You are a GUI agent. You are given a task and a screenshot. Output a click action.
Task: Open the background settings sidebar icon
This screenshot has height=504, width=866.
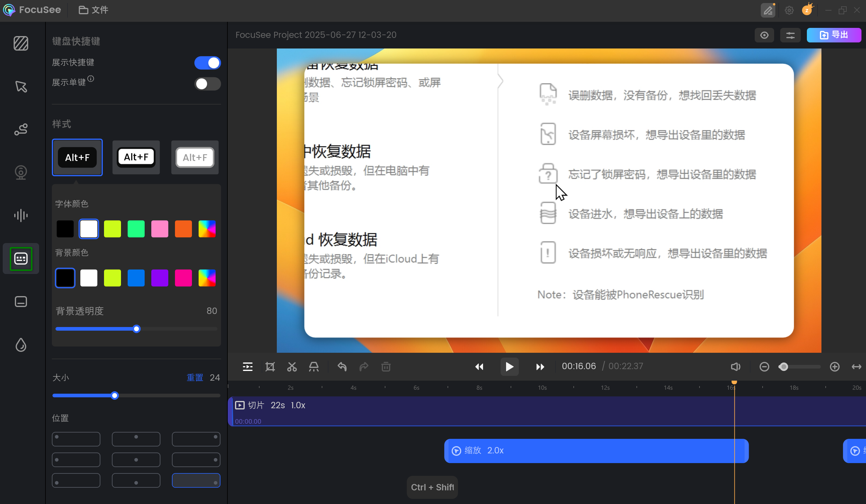(21, 43)
